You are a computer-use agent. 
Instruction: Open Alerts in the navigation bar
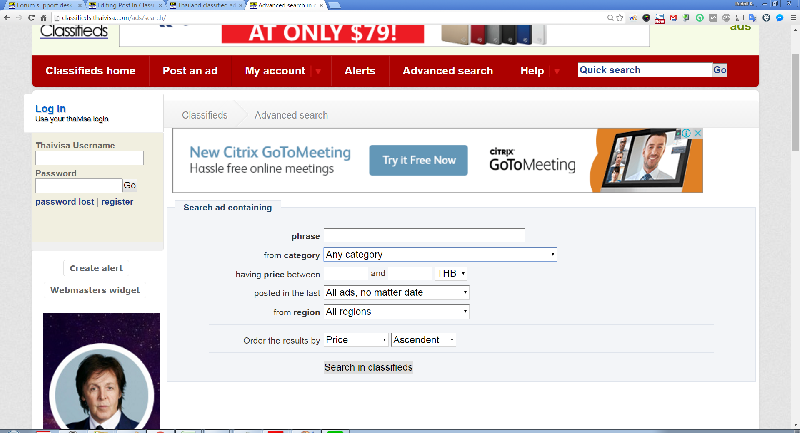point(360,71)
